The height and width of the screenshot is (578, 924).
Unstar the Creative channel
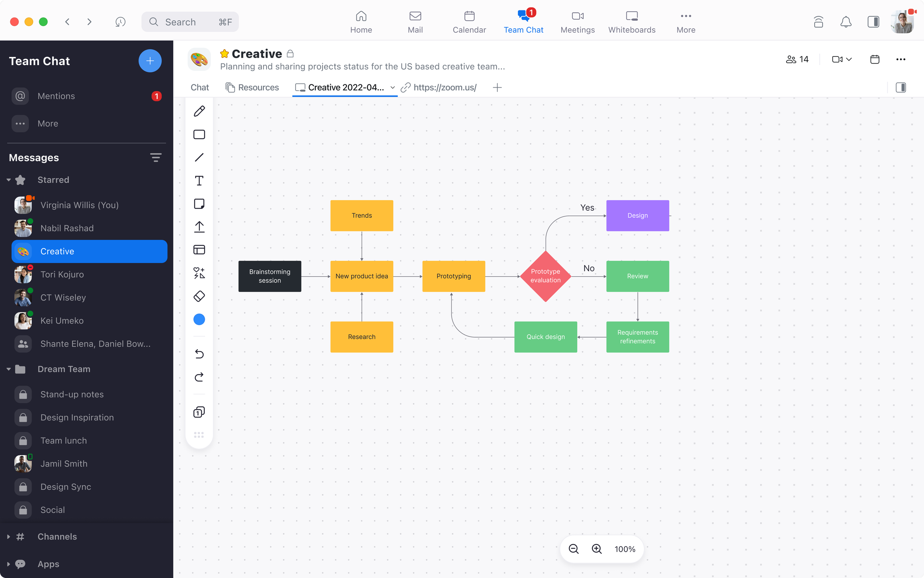click(x=225, y=54)
